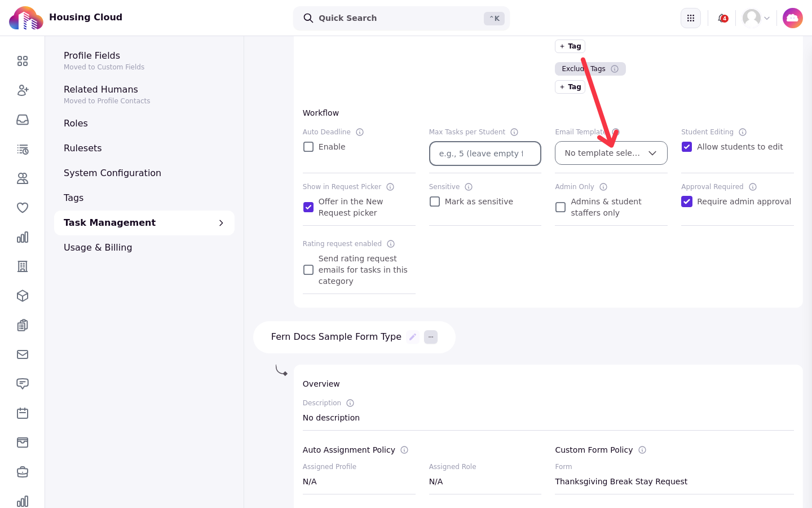Open the heart icon in sidebar
Viewport: 812px width, 508px height.
click(x=23, y=208)
